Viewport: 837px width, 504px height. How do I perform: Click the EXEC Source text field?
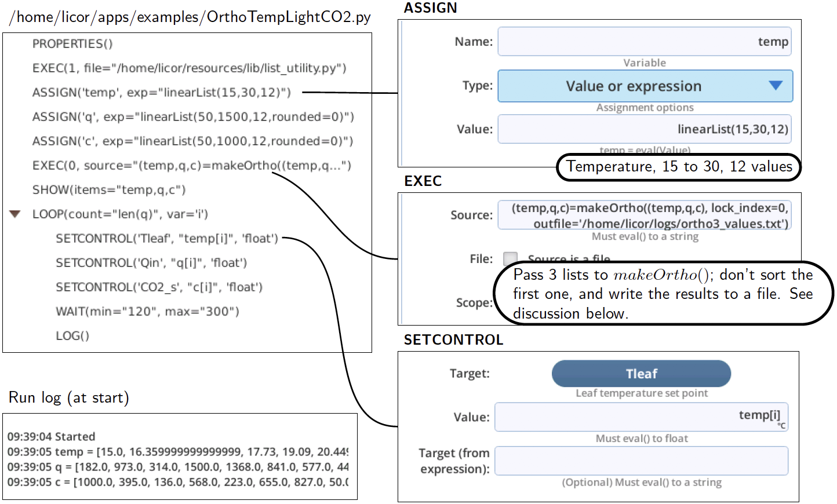coord(645,215)
